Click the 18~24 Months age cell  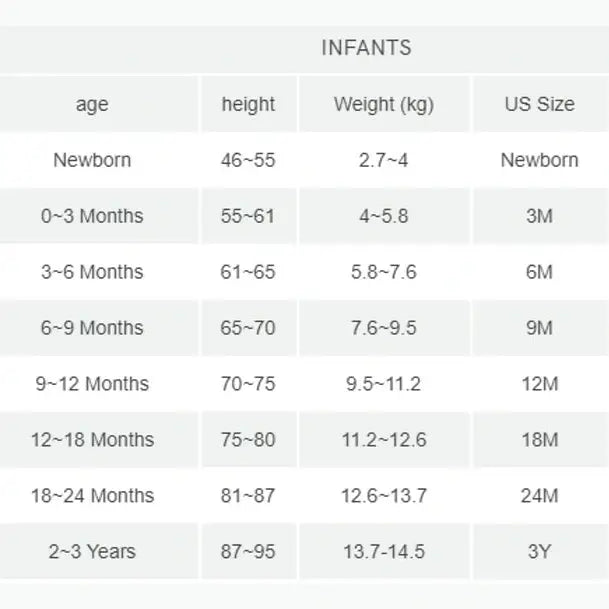[x=92, y=496]
